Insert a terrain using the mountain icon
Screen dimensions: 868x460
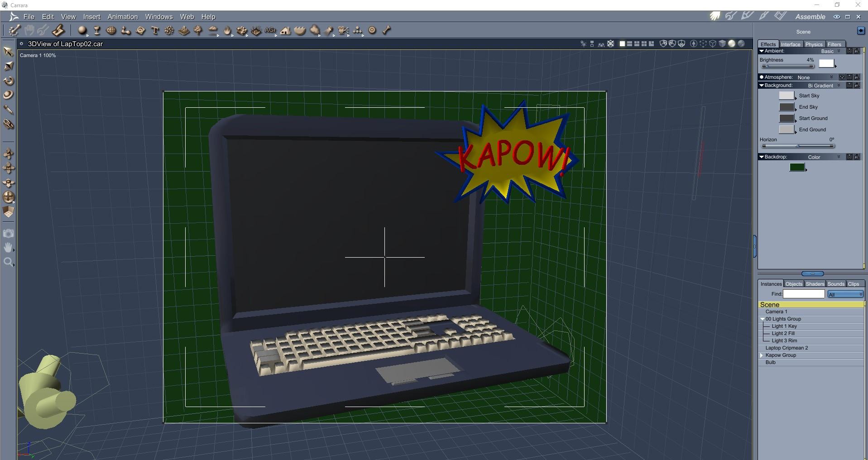[184, 30]
